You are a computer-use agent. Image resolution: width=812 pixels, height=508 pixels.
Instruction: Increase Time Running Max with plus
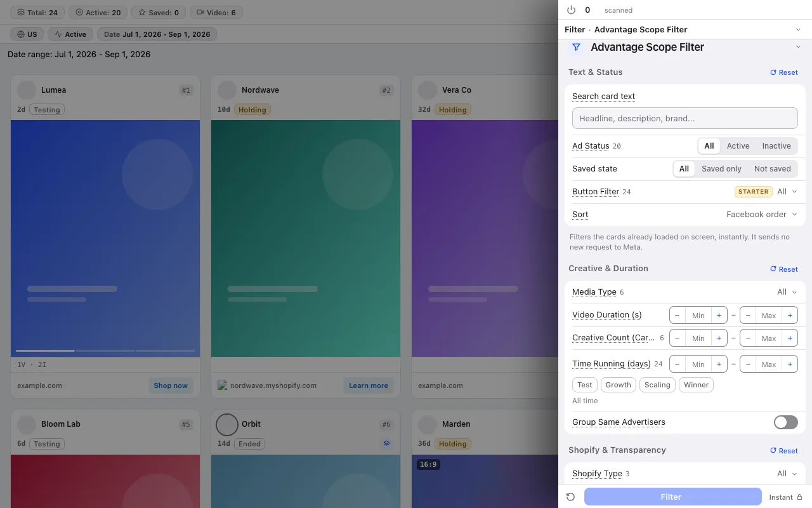pos(790,364)
